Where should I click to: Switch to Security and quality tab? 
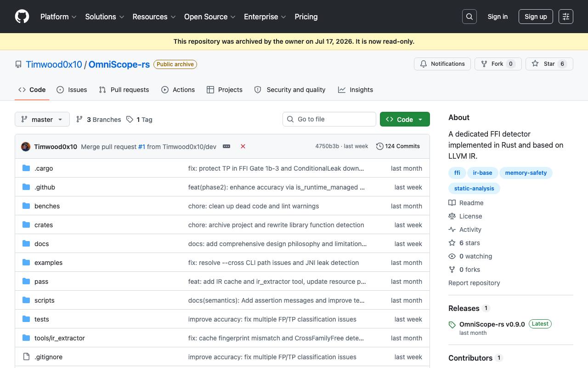290,90
